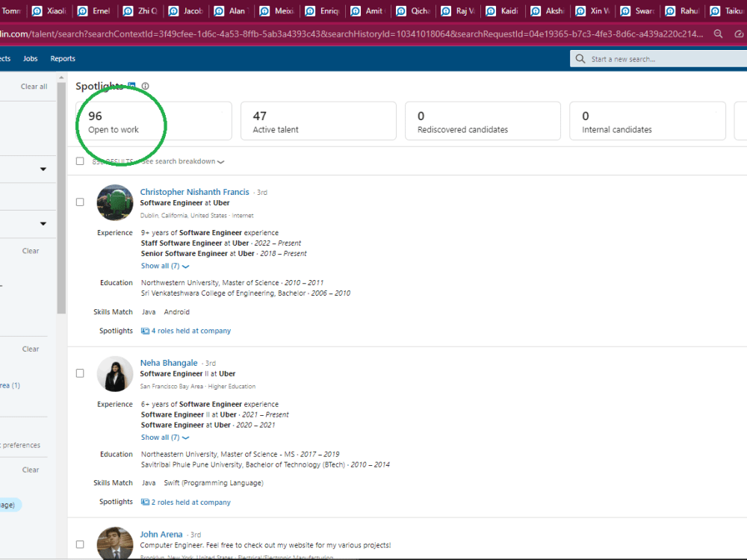Open John Arena profile
This screenshot has height=560, width=747.
(x=161, y=535)
